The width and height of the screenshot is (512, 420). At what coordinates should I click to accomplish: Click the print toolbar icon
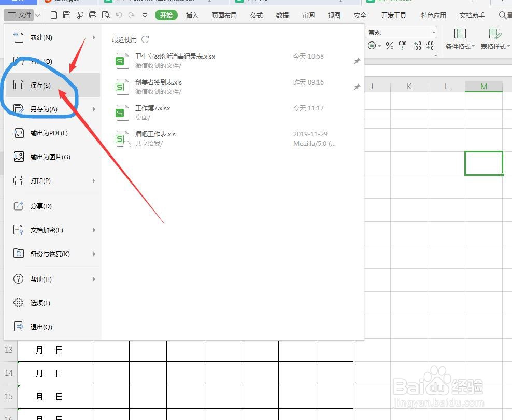(93, 15)
